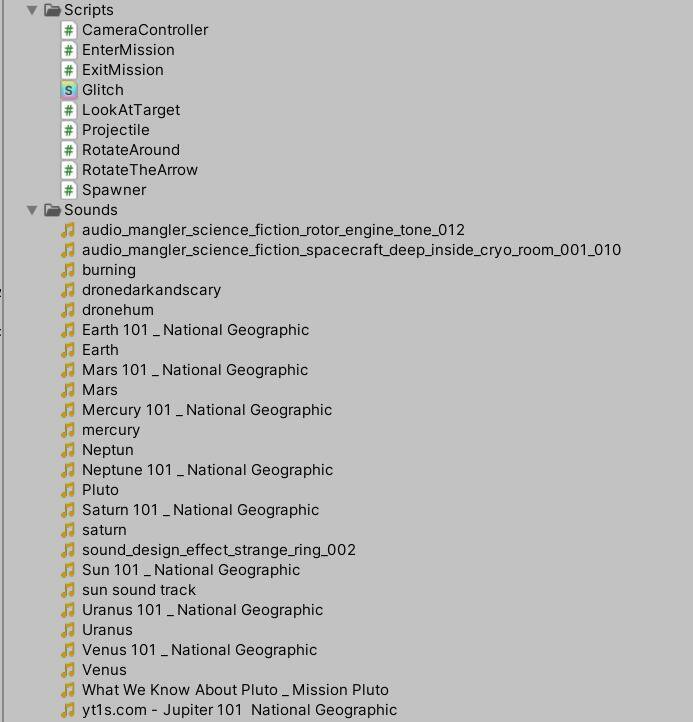Collapse the Scripts folder arrow

[32, 10]
